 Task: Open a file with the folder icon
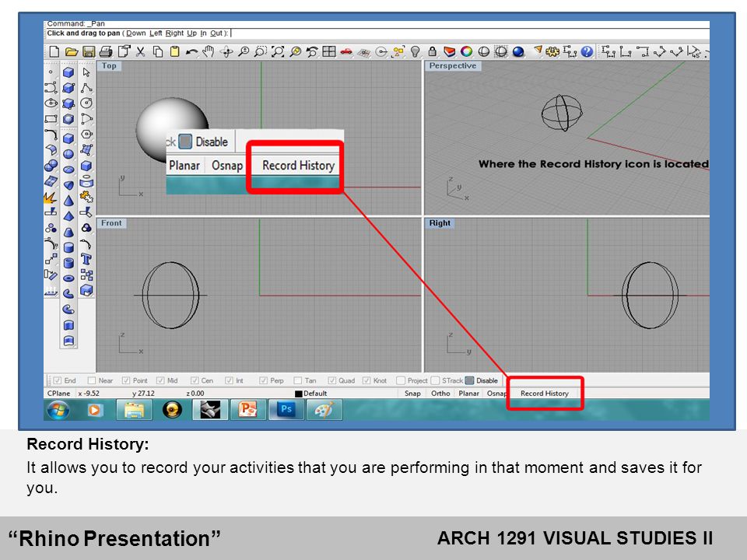72,51
